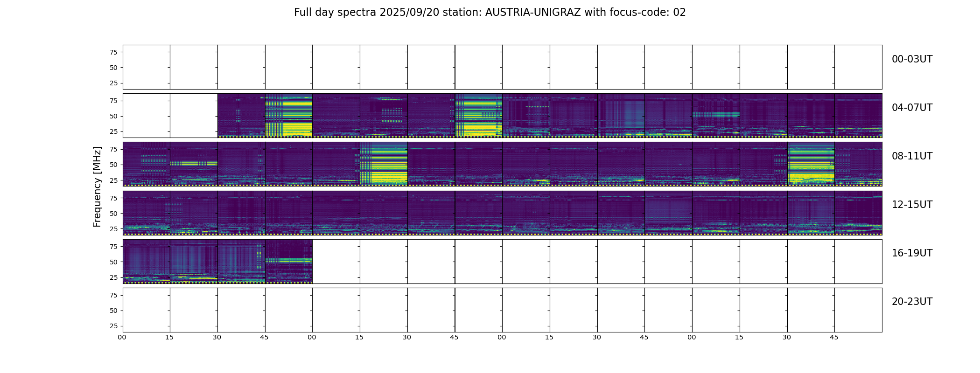Click the yellow burst in the 08-11UT row's fifteenth panel
The height and width of the screenshot is (373, 980).
point(811,164)
